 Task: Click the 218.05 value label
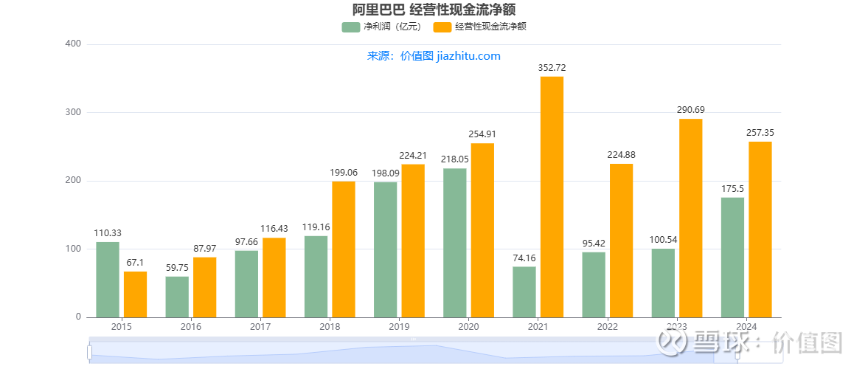[x=455, y=159]
